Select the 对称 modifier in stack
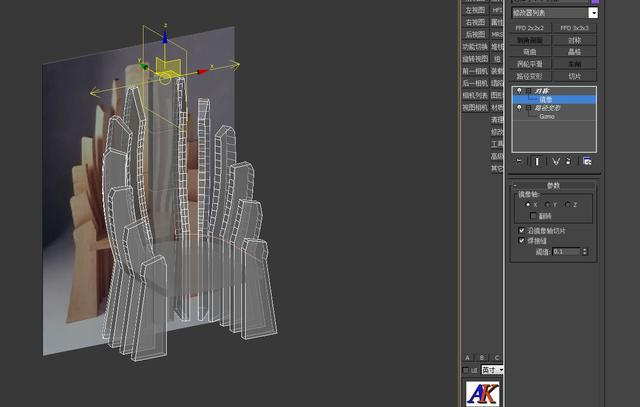640x407 pixels. click(x=554, y=91)
